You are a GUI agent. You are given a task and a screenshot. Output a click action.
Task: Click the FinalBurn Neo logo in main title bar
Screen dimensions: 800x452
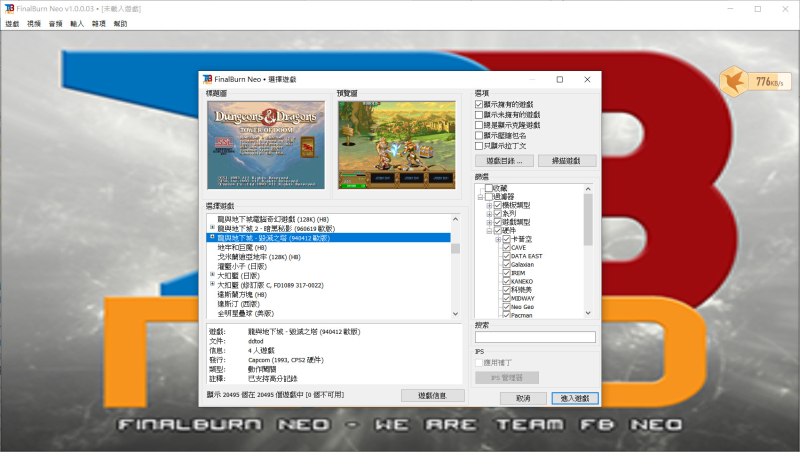tap(9, 9)
